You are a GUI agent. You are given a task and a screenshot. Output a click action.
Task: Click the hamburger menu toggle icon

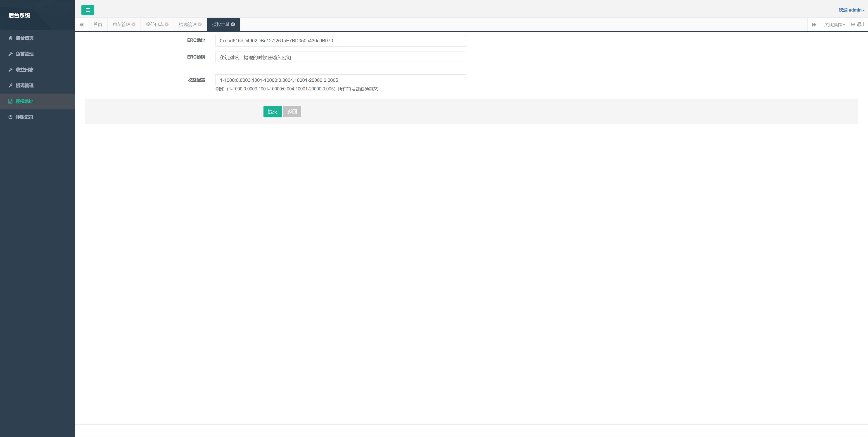click(88, 9)
